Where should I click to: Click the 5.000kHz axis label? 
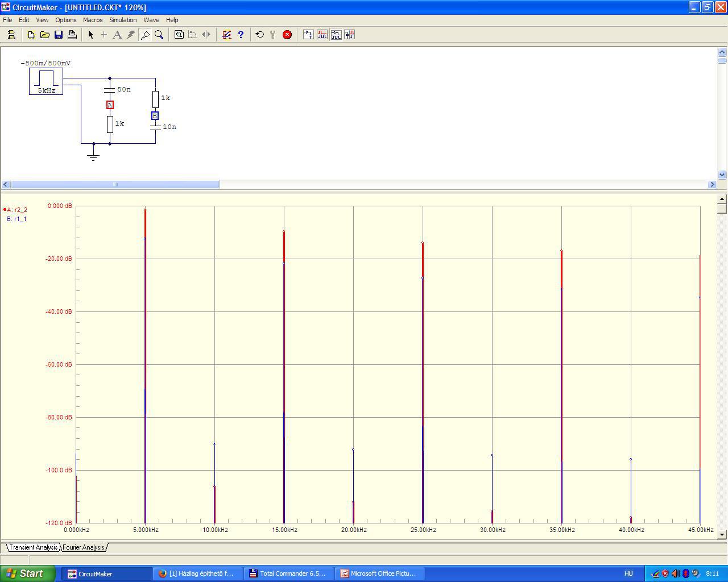pos(146,530)
